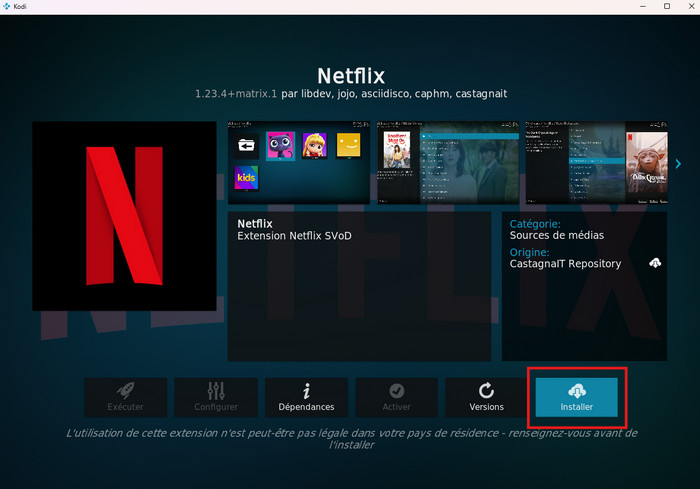Show next screenshots with right chevron arrow
Screen dimensions: 700x489
(x=678, y=164)
